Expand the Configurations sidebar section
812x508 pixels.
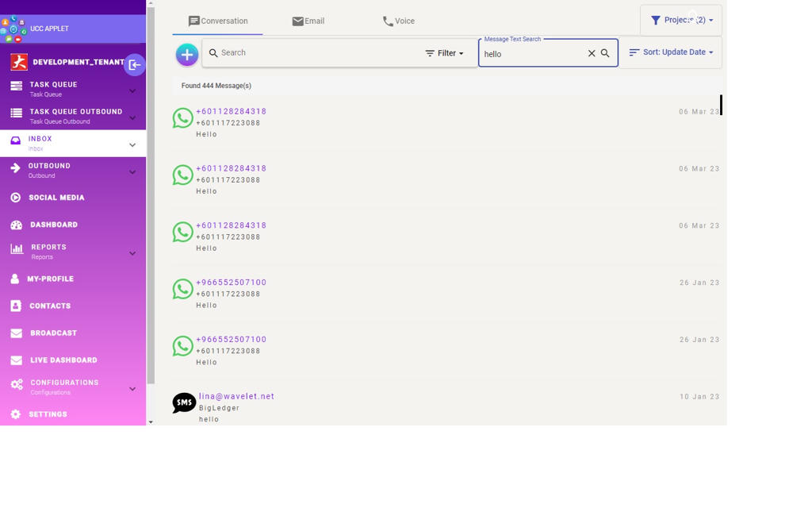click(132, 389)
